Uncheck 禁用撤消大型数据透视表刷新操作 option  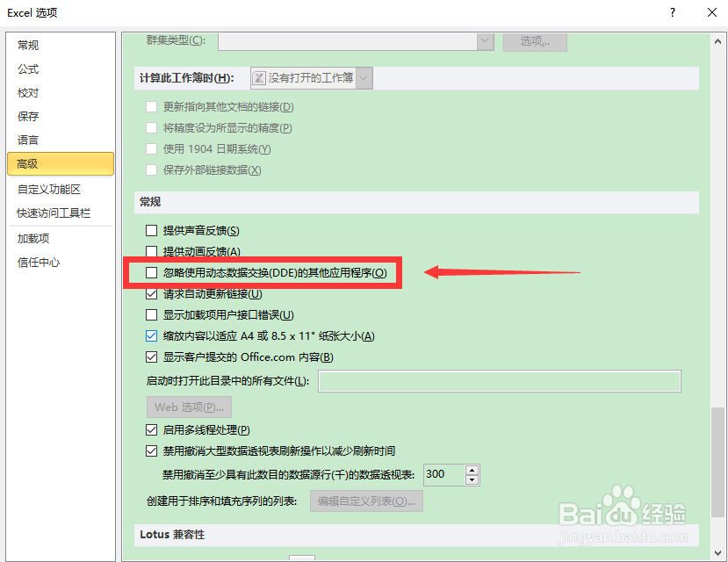151,450
